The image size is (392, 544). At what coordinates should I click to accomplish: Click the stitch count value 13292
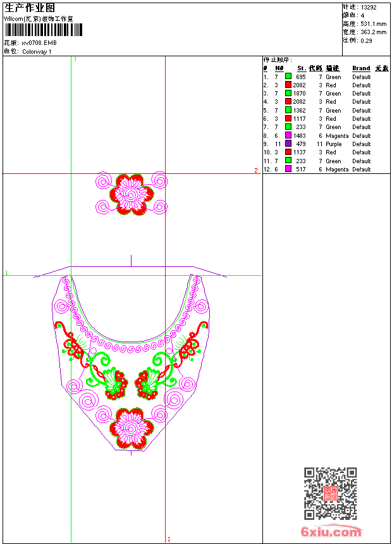pos(369,8)
